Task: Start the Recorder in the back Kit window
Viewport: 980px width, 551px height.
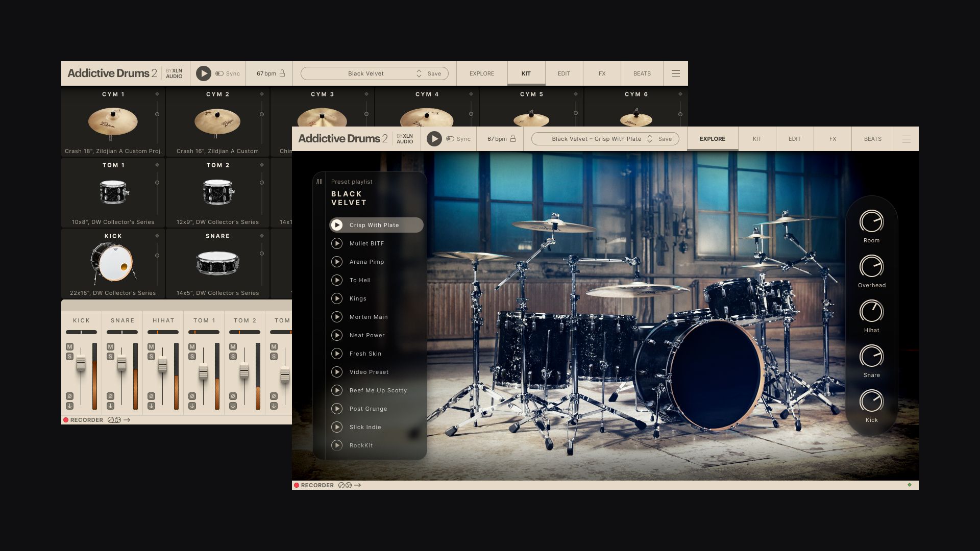Action: pyautogui.click(x=66, y=420)
